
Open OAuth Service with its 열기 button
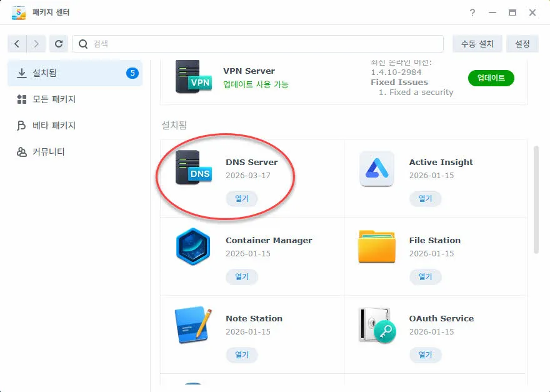pyautogui.click(x=425, y=355)
